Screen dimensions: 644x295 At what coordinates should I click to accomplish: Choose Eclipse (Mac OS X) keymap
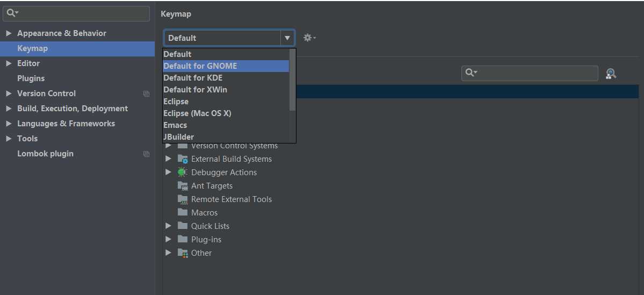coord(226,113)
